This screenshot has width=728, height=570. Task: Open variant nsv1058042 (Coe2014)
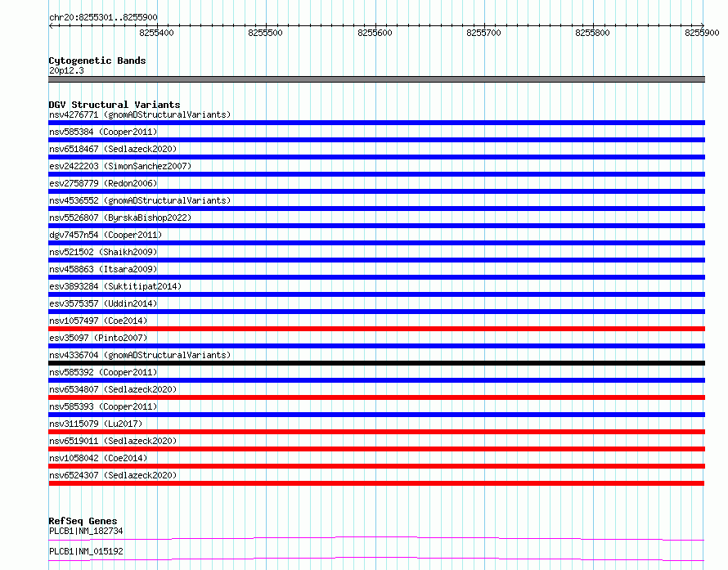98,458
